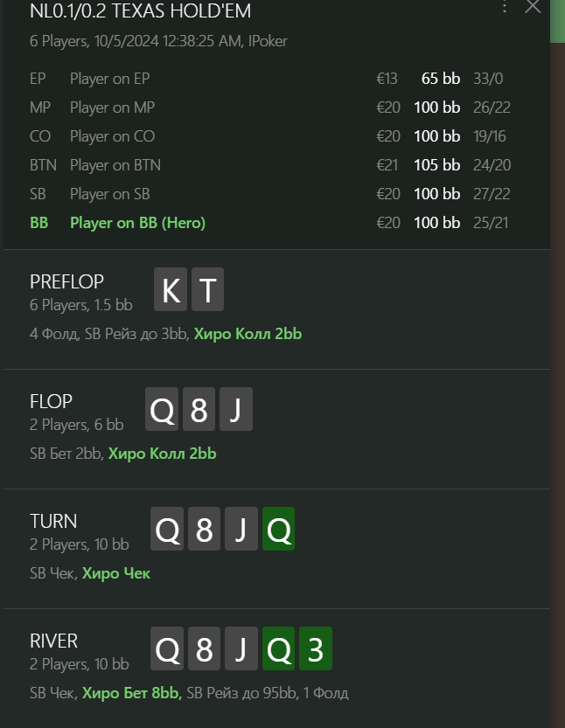The height and width of the screenshot is (728, 565).
Task: Click the RIVER street heading
Action: [x=53, y=641]
